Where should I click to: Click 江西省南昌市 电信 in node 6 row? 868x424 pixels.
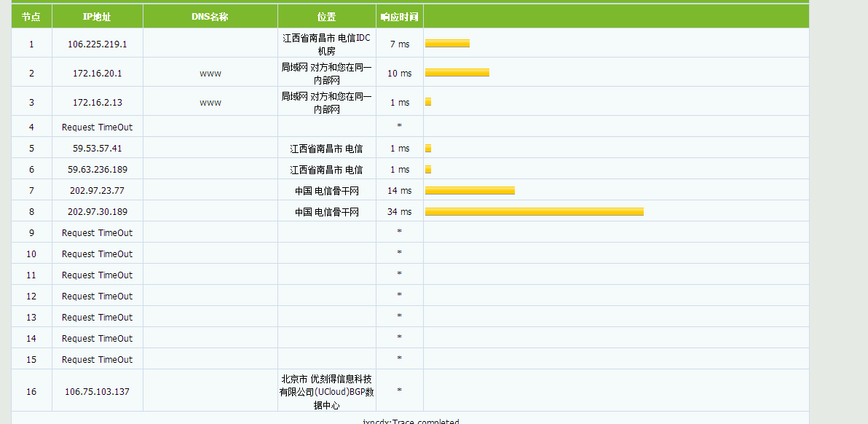[327, 169]
